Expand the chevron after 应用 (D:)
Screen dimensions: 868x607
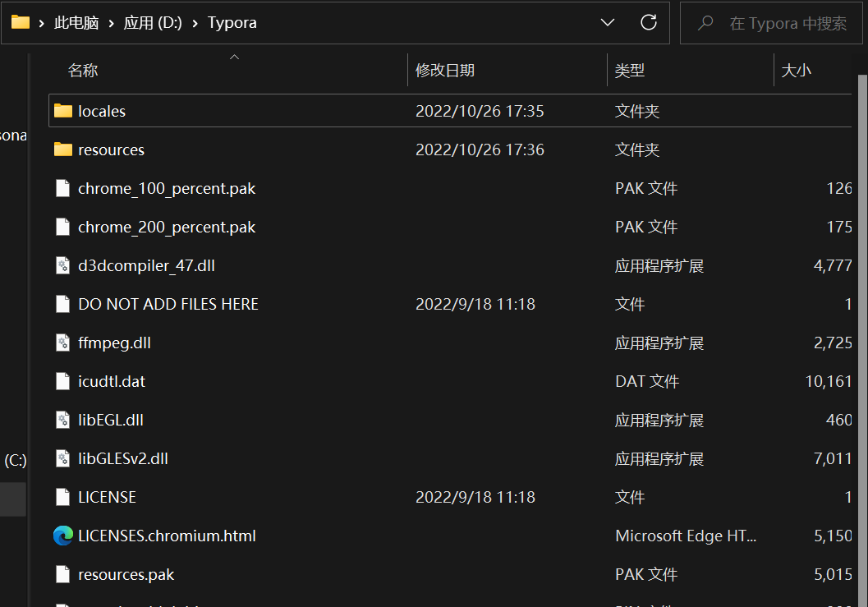[195, 23]
